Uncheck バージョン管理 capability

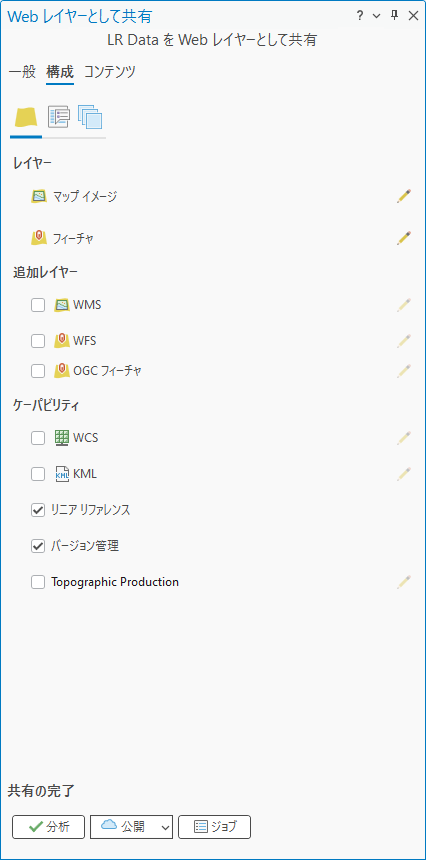point(38,546)
